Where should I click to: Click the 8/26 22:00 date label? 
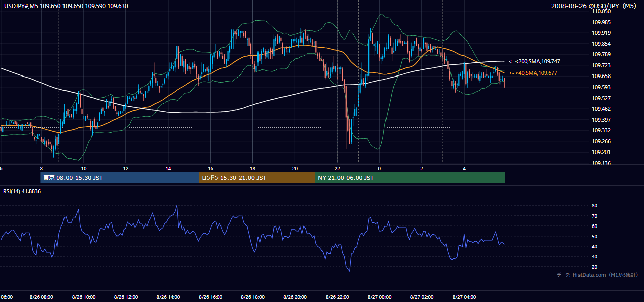tap(337, 297)
